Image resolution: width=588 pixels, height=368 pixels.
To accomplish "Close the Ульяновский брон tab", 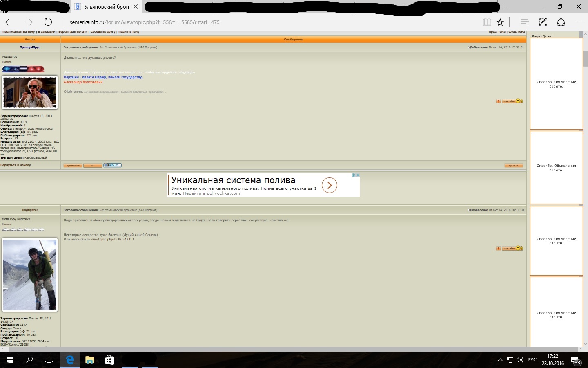I will click(x=136, y=7).
